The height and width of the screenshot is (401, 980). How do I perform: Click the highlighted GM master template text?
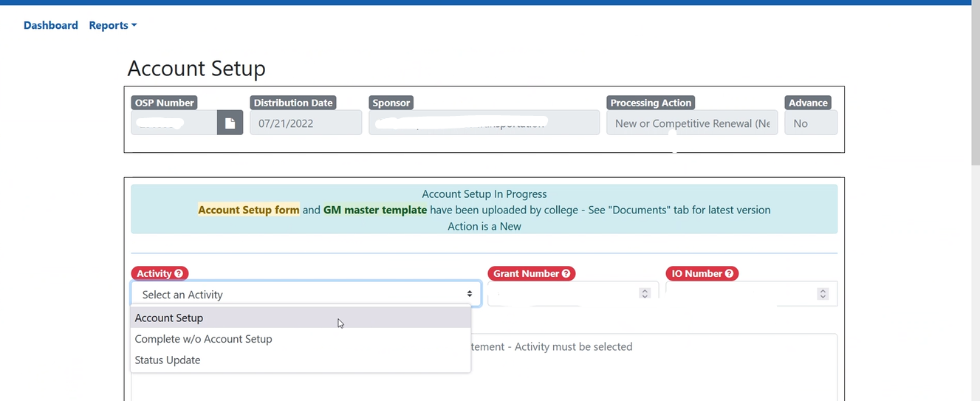[375, 210]
